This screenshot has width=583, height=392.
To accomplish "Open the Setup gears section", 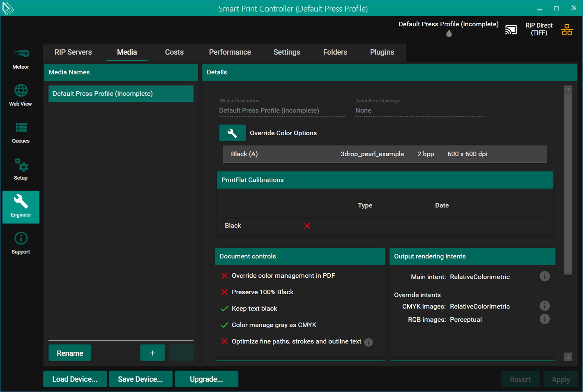I will (21, 169).
